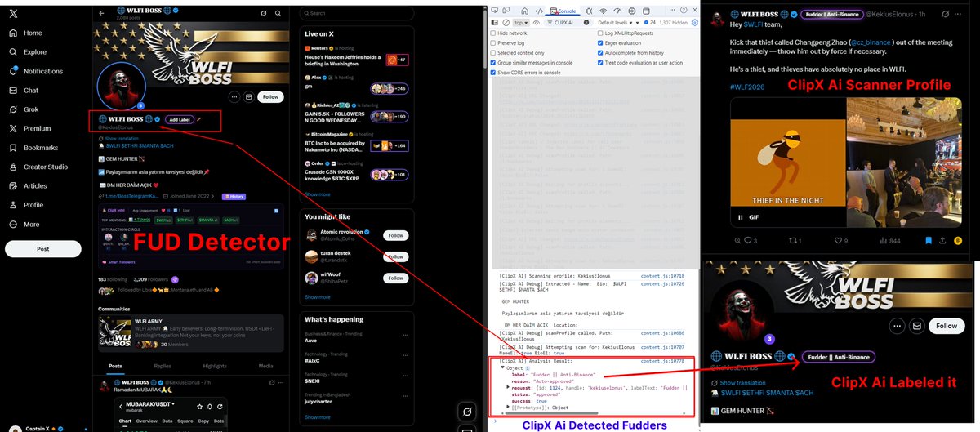Follow the WLFI BOSS profile
This screenshot has width=980, height=432.
point(270,96)
